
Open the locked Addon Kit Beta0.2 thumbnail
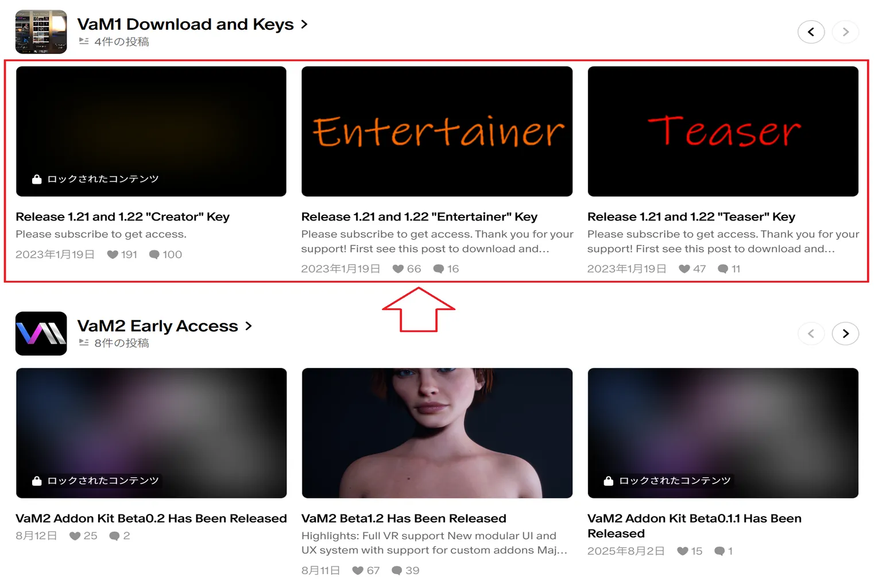tap(151, 433)
